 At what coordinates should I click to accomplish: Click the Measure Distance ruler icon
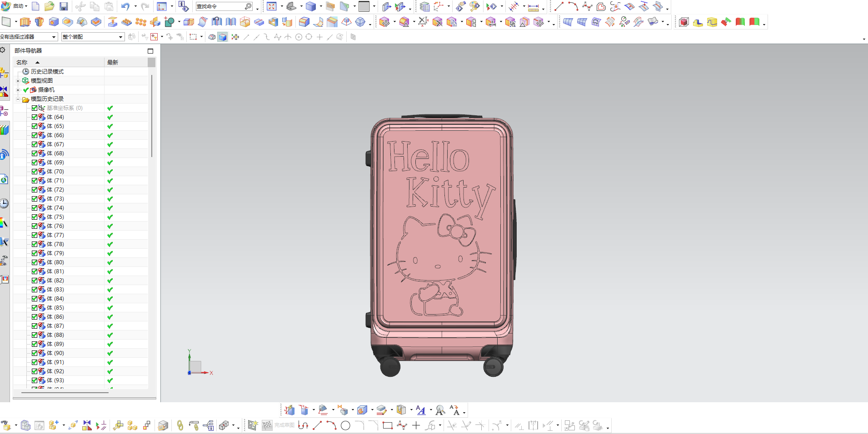[x=534, y=7]
